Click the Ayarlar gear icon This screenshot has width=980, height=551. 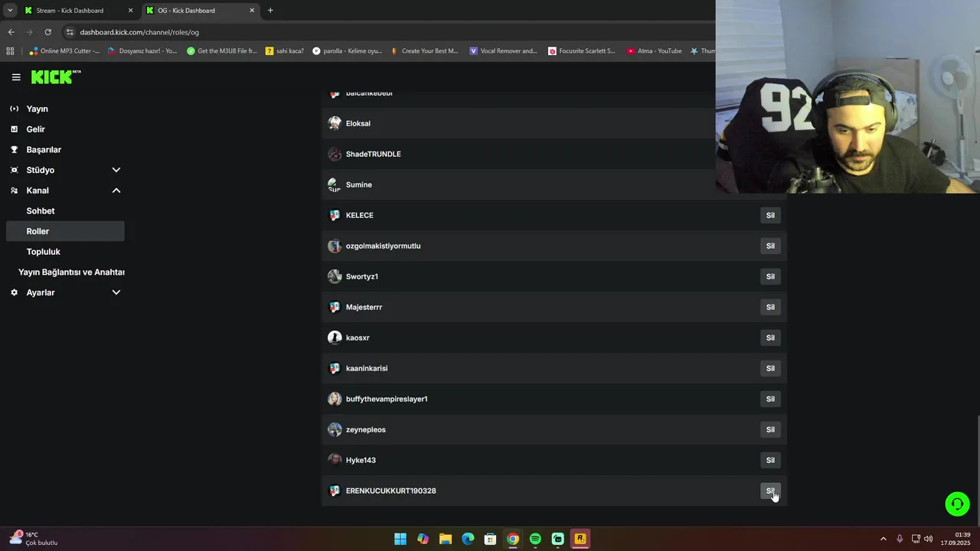(14, 292)
